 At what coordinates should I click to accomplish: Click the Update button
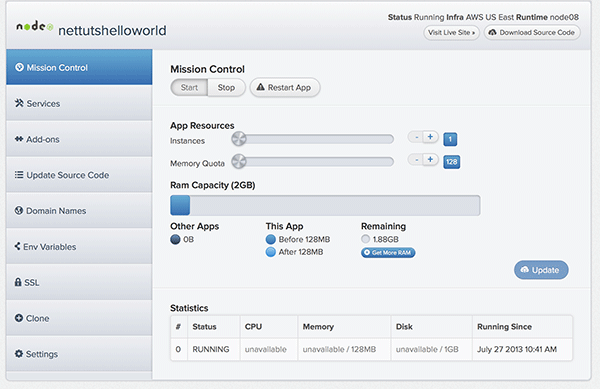coord(541,270)
